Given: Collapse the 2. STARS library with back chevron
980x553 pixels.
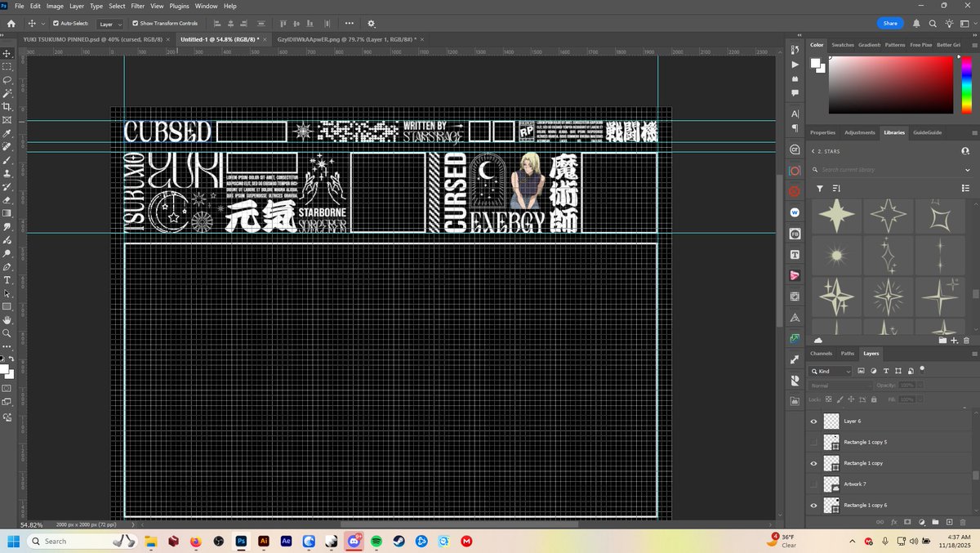Looking at the screenshot, I should tap(812, 151).
